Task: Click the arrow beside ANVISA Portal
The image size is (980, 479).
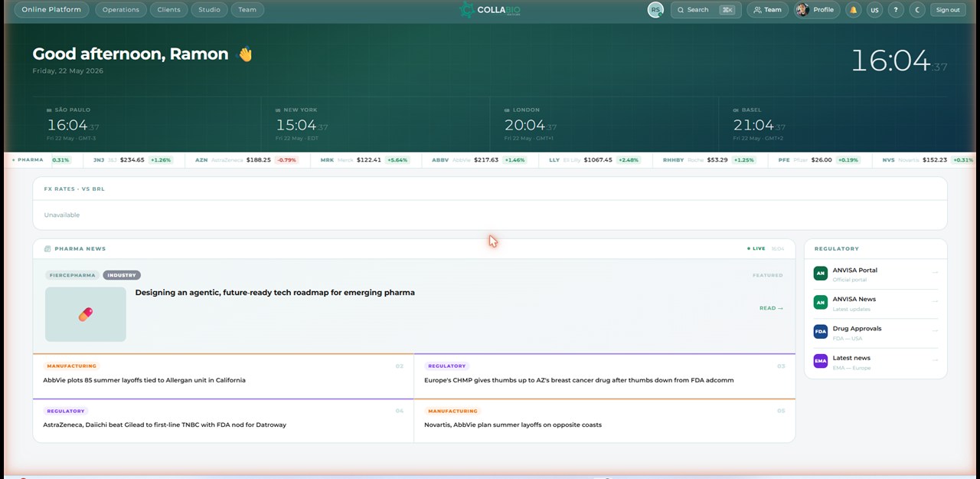Action: [x=935, y=273]
